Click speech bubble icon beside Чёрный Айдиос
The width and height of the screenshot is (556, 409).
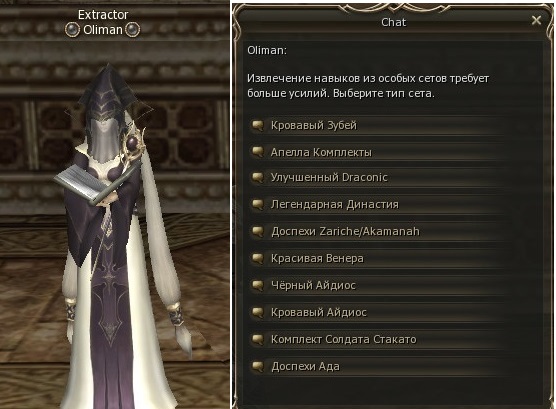point(257,285)
